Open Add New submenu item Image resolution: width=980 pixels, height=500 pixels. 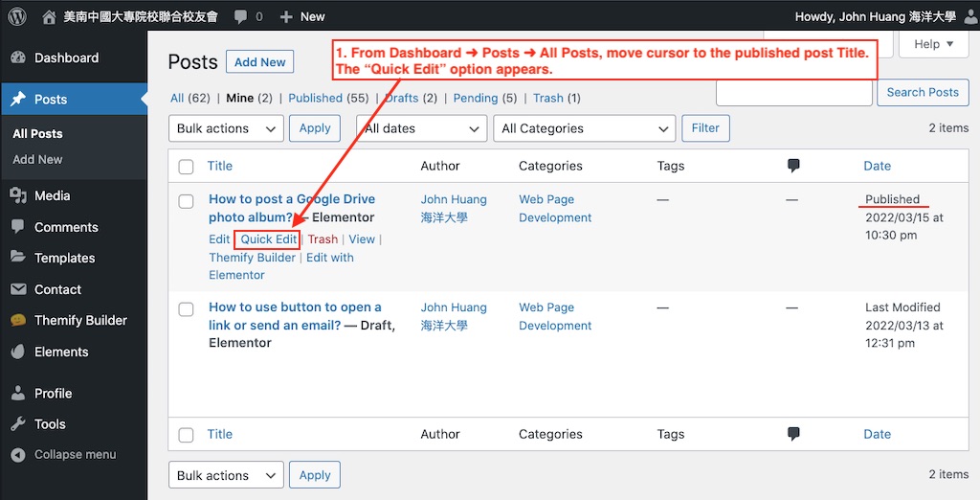(37, 160)
